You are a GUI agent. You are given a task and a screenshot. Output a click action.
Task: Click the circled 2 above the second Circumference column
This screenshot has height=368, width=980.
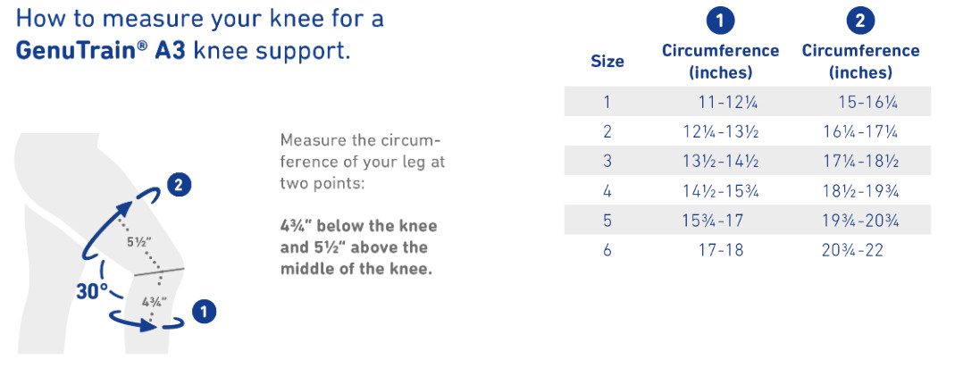pyautogui.click(x=860, y=20)
